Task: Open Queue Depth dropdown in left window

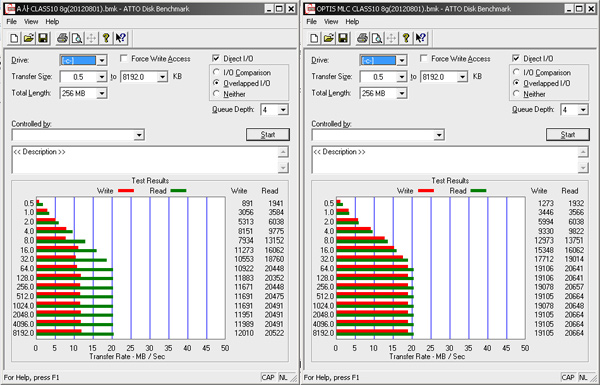Action: 283,110
